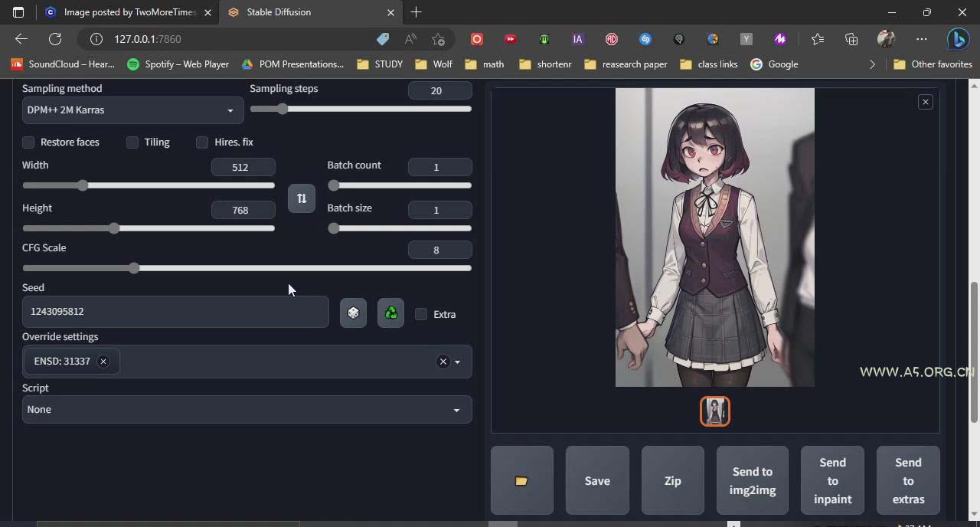Clear all override settings with circled X

click(443, 362)
